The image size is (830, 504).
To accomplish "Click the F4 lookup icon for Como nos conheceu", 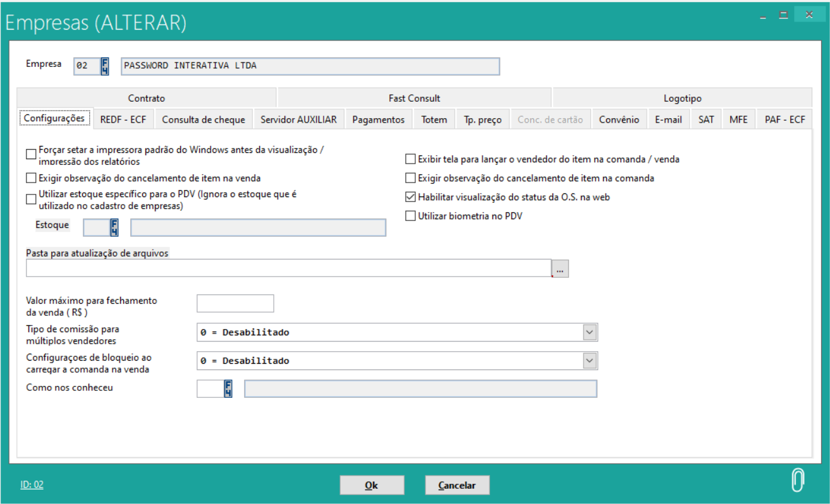I will pyautogui.click(x=228, y=388).
